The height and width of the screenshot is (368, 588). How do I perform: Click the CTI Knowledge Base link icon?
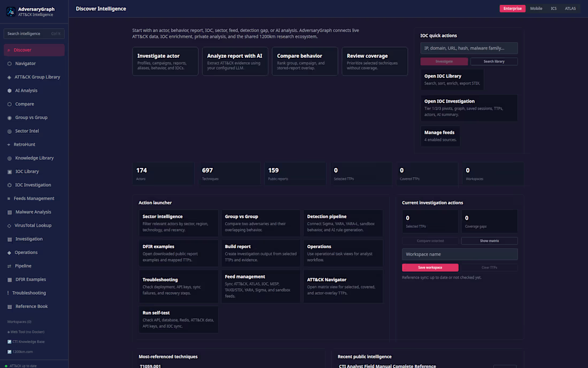[x=10, y=342]
